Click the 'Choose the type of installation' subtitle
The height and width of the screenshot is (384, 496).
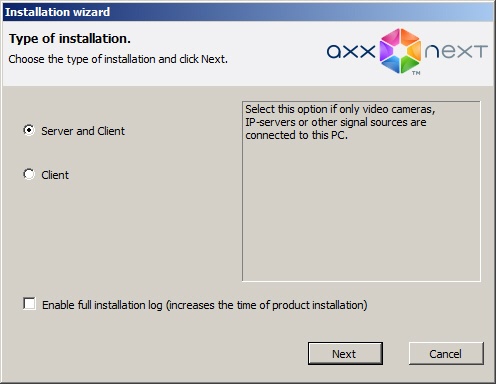coord(118,59)
